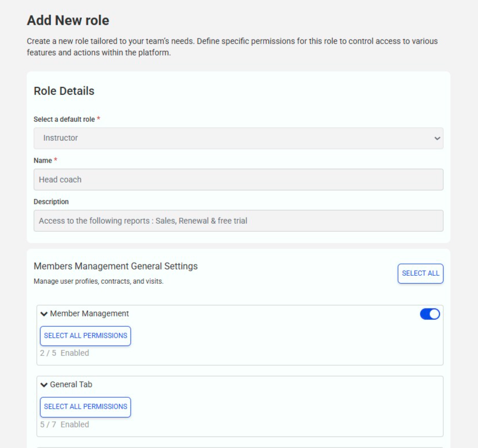Click the chevron arrow of the role dropdown

coord(437,138)
